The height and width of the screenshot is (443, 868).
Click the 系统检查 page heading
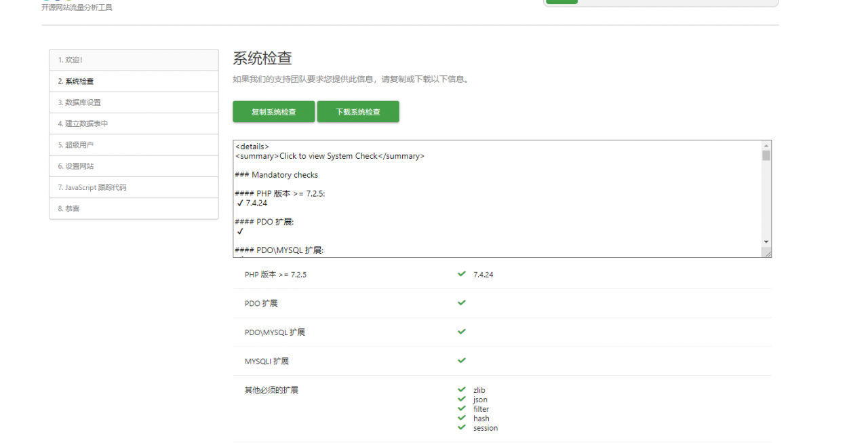click(x=262, y=58)
